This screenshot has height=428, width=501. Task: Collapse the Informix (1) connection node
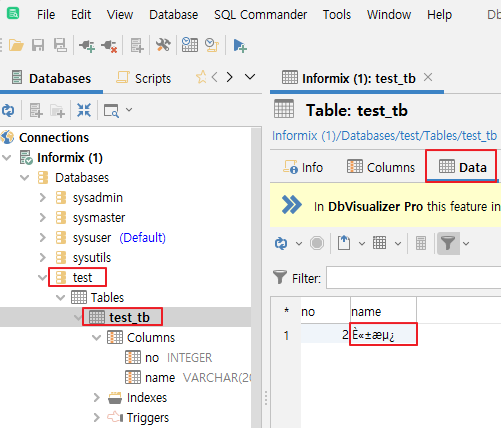click(7, 158)
